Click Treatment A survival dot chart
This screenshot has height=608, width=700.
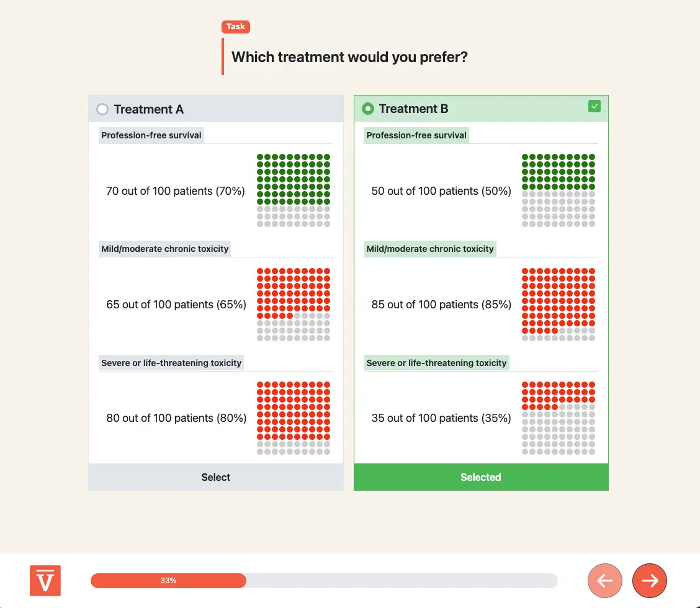tap(294, 190)
